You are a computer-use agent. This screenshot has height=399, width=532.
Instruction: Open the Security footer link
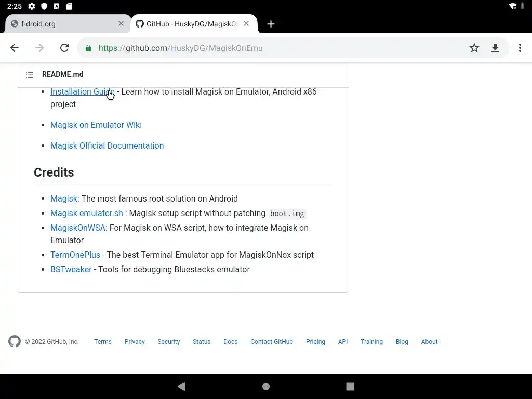[x=169, y=342]
